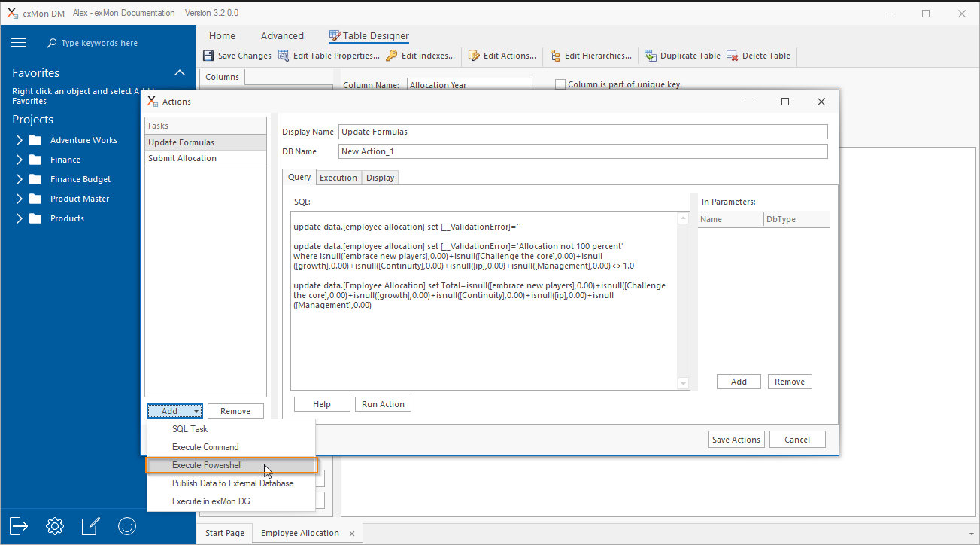Expand the Products project node

pos(19,218)
